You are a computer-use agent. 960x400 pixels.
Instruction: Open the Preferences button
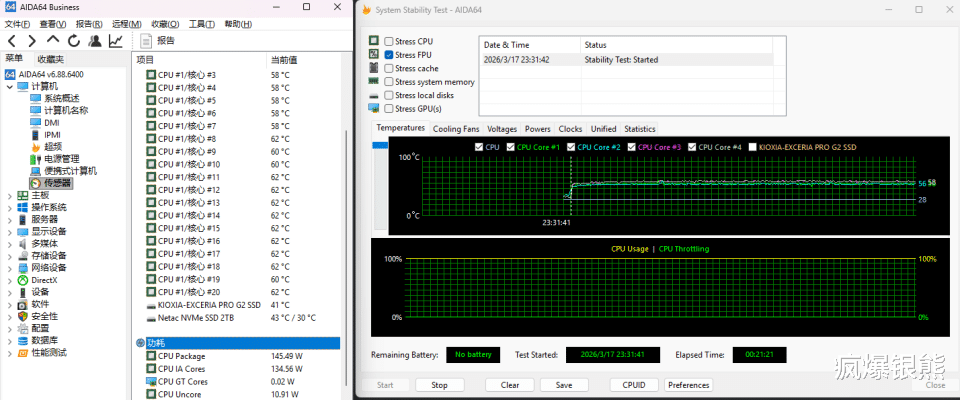689,385
